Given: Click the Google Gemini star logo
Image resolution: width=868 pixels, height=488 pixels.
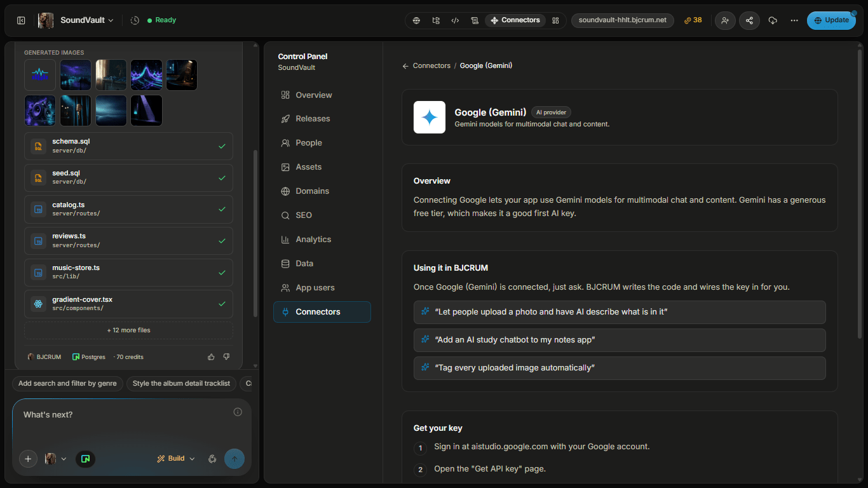Looking at the screenshot, I should 430,118.
